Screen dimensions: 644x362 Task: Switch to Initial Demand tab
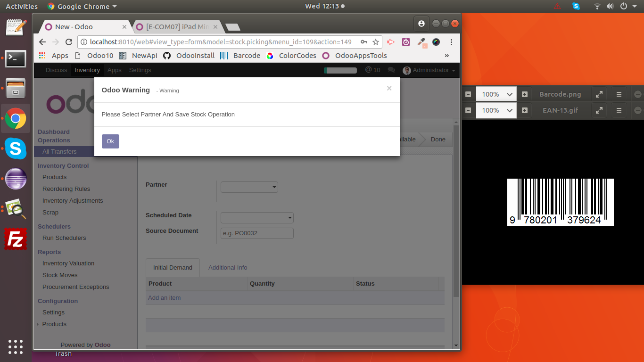point(173,267)
